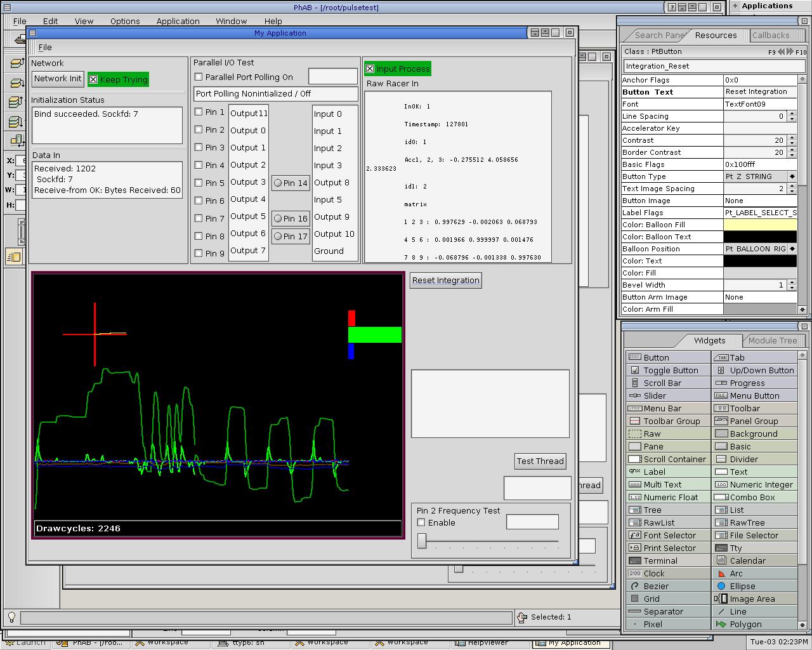Select the Arc widget icon
Viewport: 812px width, 650px height.
click(721, 573)
